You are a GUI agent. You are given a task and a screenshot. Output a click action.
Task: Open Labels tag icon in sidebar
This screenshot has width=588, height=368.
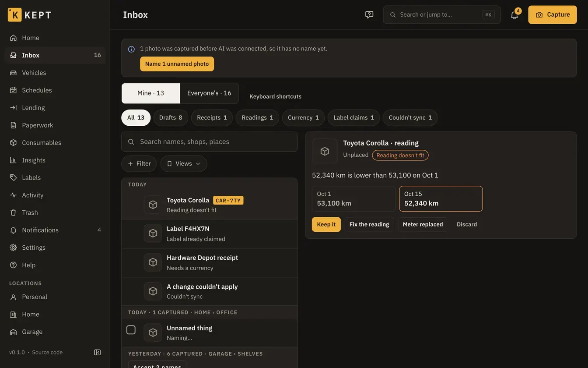[x=14, y=178]
